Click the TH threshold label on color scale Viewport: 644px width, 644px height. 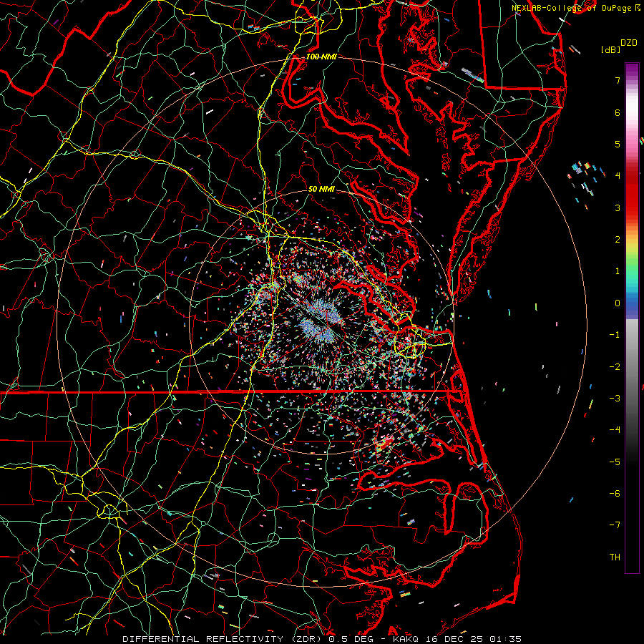coord(615,557)
